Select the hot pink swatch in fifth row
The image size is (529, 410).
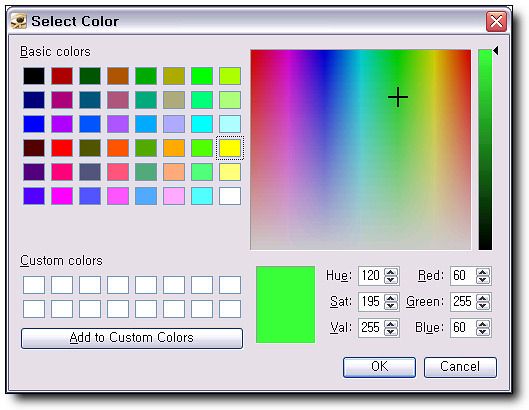point(62,172)
